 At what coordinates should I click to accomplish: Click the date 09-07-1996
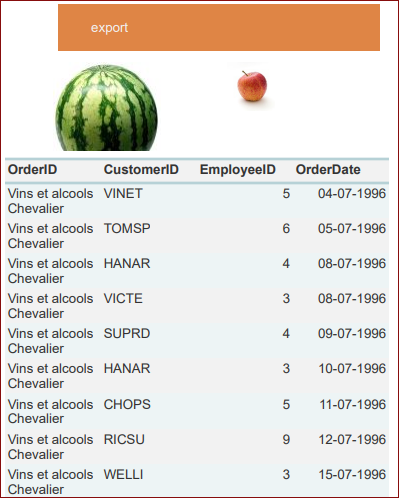[x=352, y=334]
